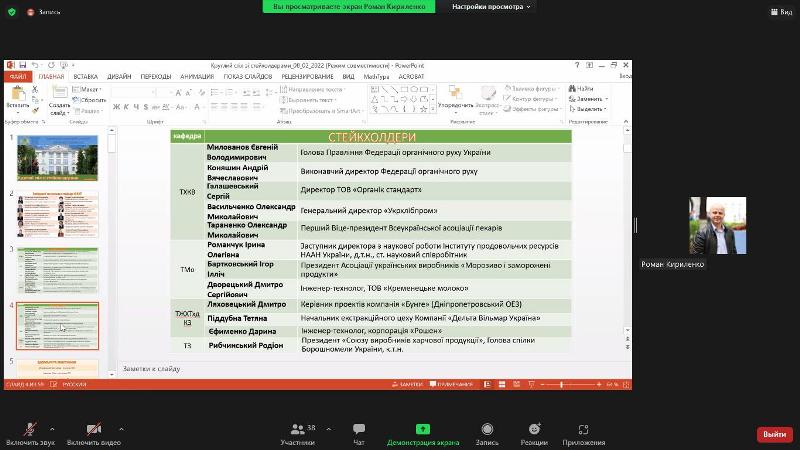The width and height of the screenshot is (800, 450).
Task: Open the Чат chat panel
Action: click(x=359, y=434)
